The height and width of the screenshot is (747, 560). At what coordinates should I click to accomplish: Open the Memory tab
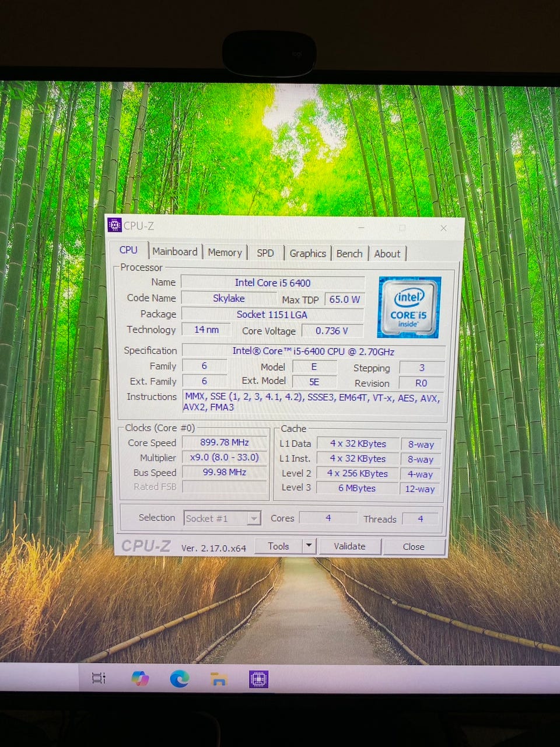(225, 253)
